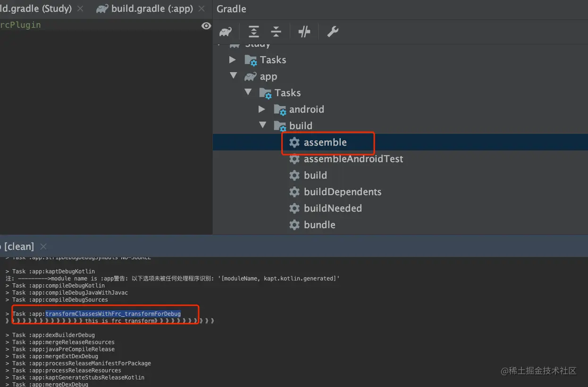Collapse the build task group
The image size is (588, 387).
(x=263, y=125)
